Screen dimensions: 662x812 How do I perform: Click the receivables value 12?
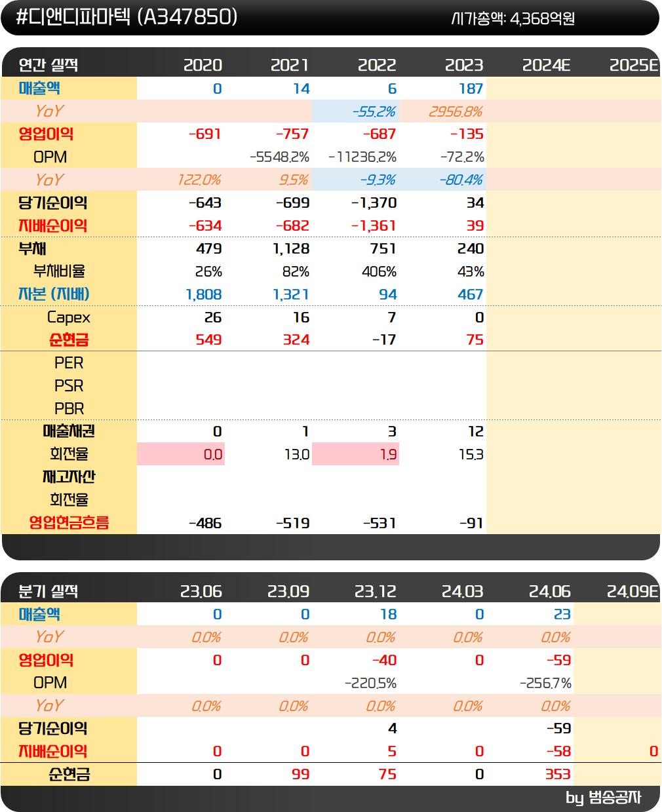[x=476, y=432]
